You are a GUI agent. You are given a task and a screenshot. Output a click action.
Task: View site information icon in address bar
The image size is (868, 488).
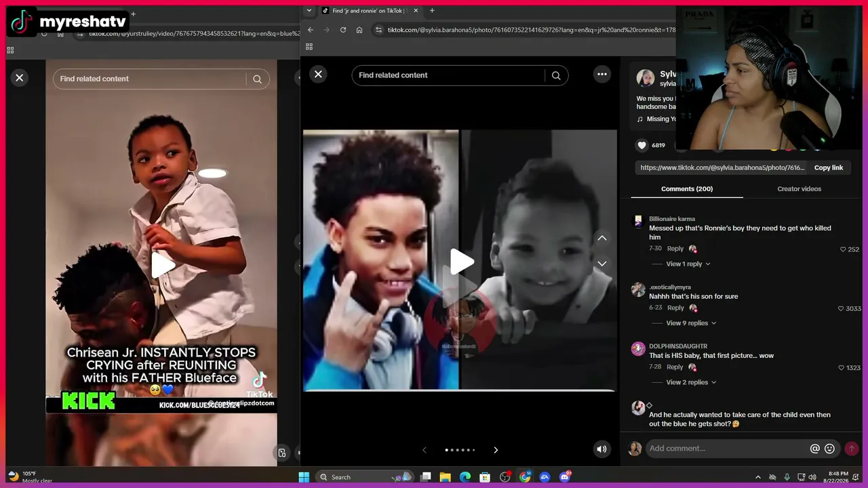[379, 30]
